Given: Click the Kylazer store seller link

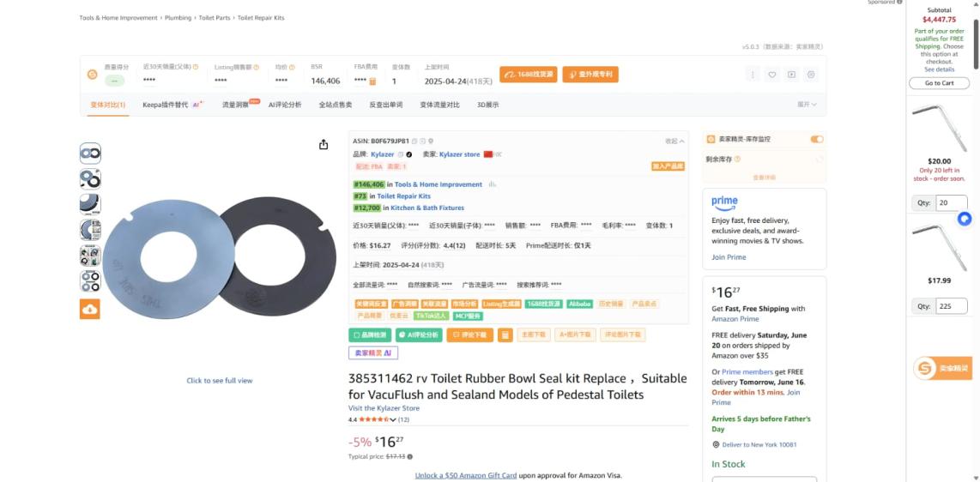Looking at the screenshot, I should (459, 154).
